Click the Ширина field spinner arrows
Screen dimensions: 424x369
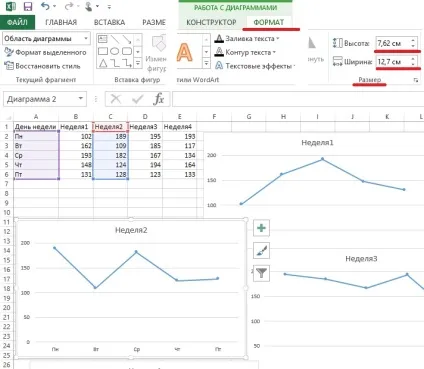tap(413, 62)
